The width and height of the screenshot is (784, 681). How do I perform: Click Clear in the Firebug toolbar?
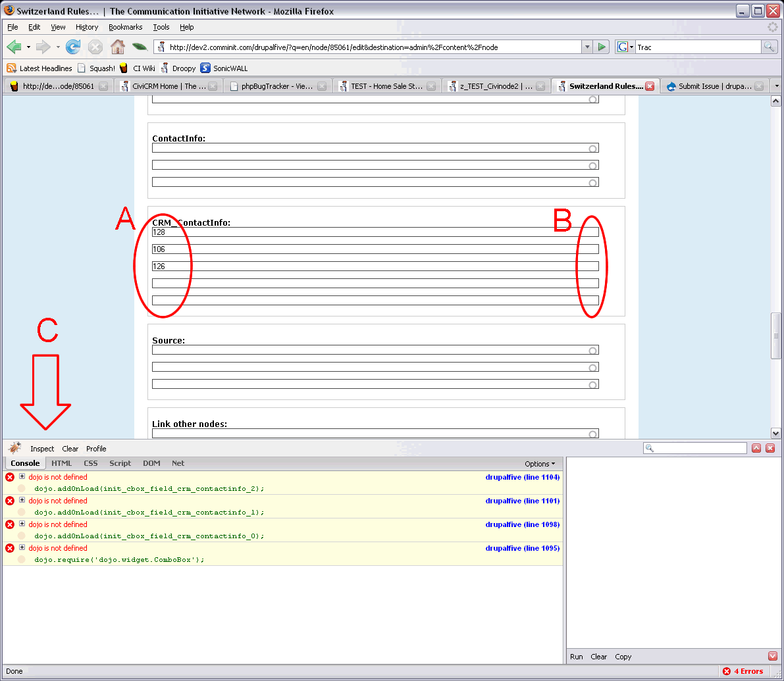[x=70, y=449]
